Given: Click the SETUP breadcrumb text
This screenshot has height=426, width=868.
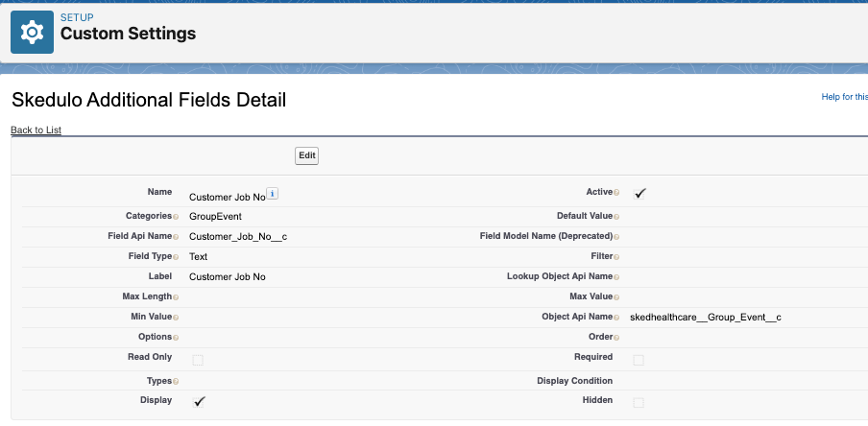Looking at the screenshot, I should click(x=77, y=17).
